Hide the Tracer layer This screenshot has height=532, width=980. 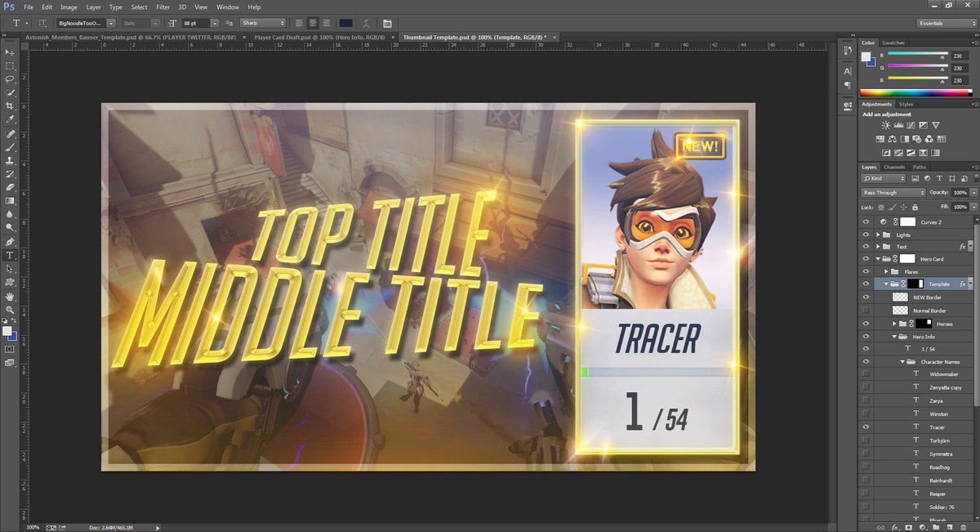(866, 427)
